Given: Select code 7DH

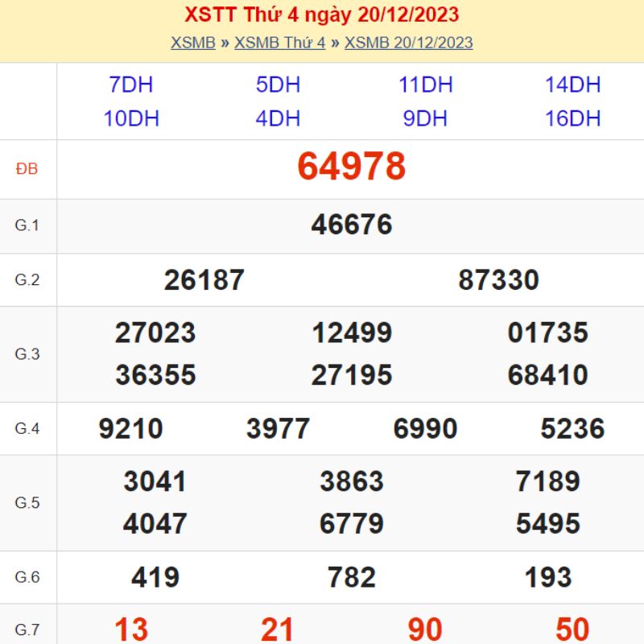Looking at the screenshot, I should coord(131,85).
